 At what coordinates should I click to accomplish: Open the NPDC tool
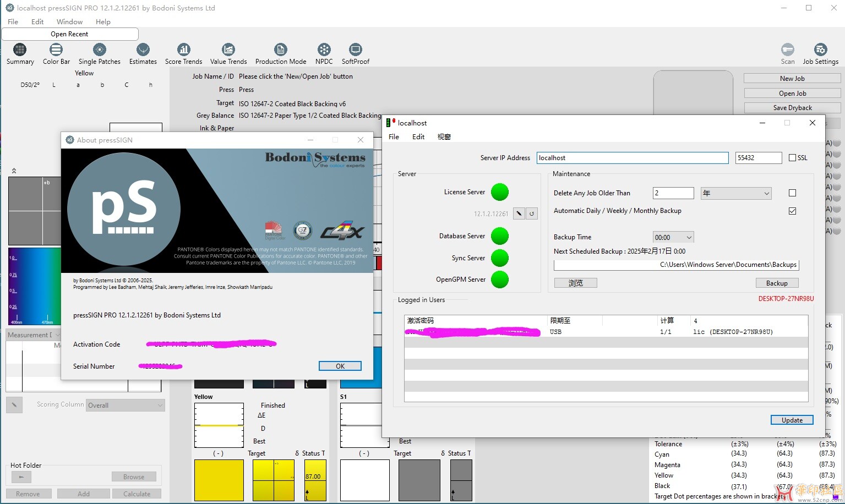[324, 50]
